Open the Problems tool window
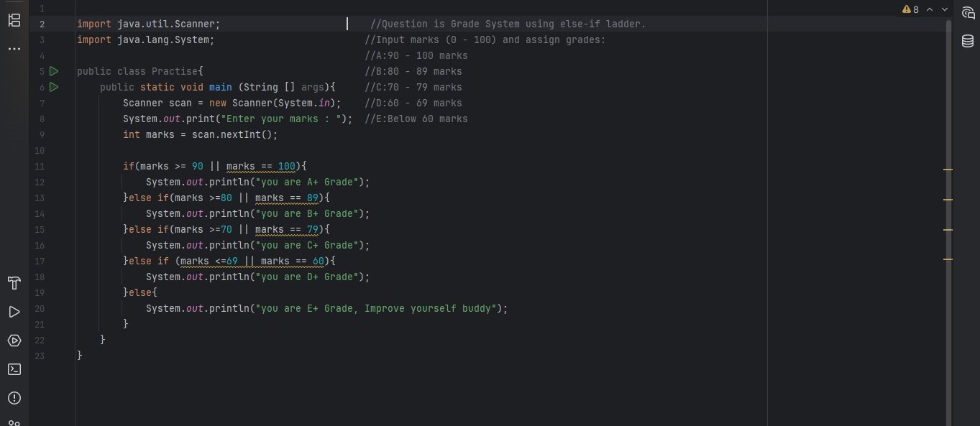 click(x=14, y=398)
